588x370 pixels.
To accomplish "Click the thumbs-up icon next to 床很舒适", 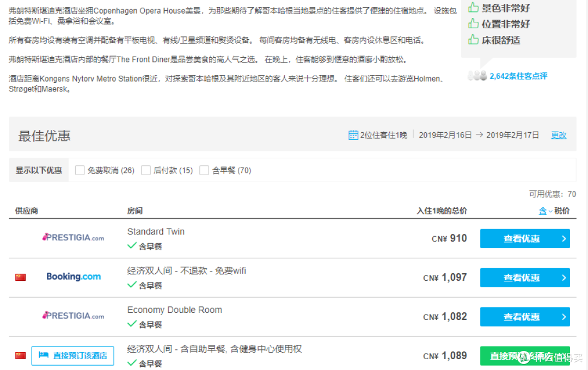I will point(473,39).
